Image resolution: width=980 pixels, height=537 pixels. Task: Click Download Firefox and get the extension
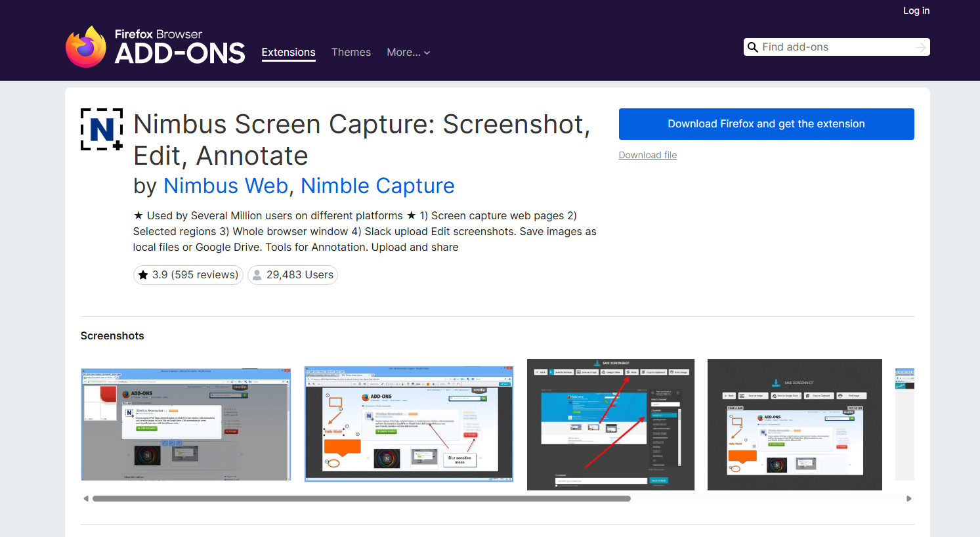pos(766,124)
